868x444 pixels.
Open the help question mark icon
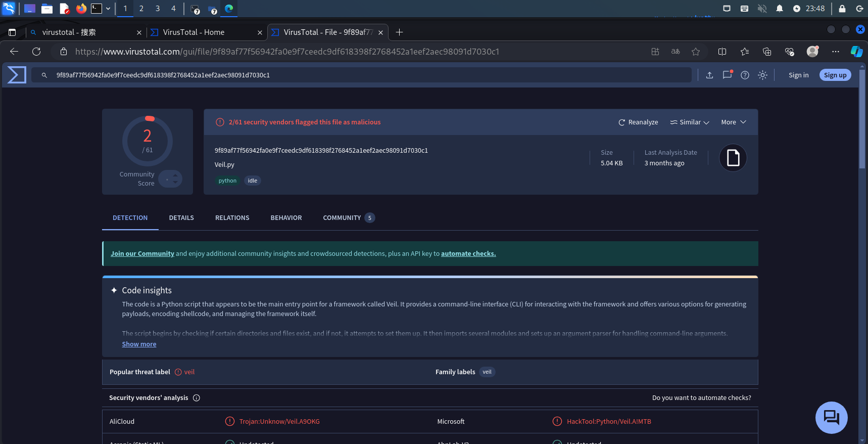745,75
